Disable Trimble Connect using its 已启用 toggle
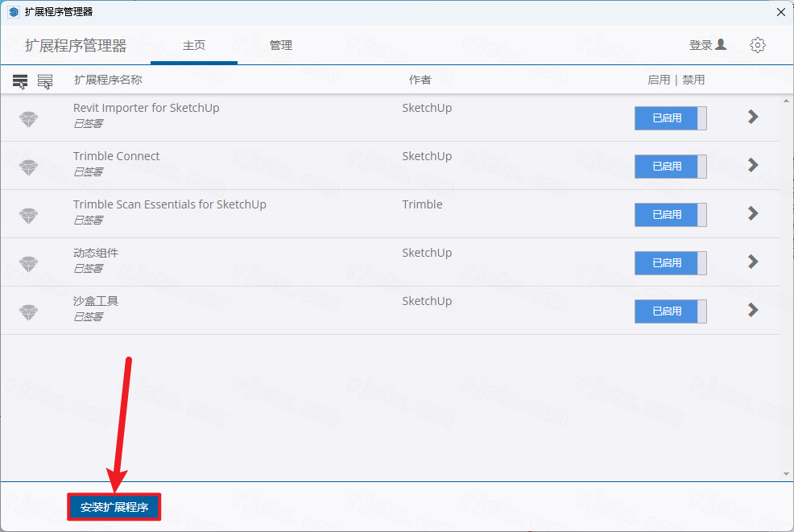Screen dimensions: 794x532 pos(671,166)
